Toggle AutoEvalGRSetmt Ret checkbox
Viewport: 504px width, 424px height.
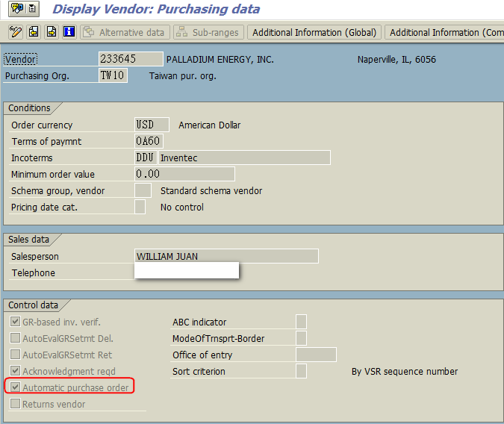click(15, 355)
